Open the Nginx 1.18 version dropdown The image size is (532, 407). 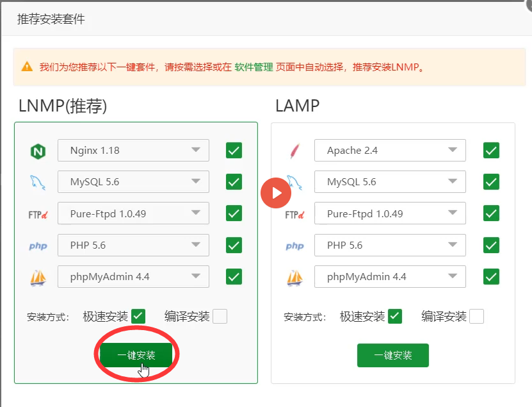point(133,150)
